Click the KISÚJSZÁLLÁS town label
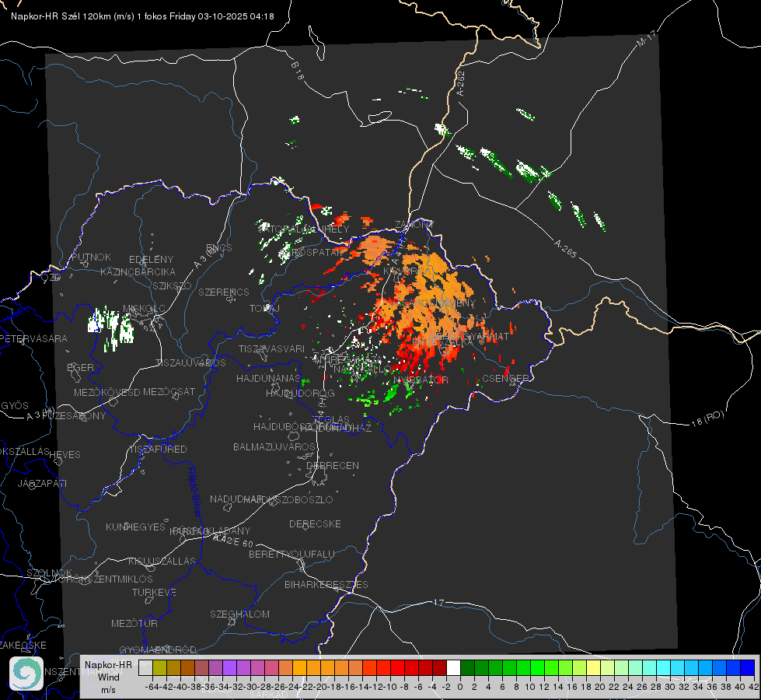761x700 pixels. pyautogui.click(x=162, y=561)
